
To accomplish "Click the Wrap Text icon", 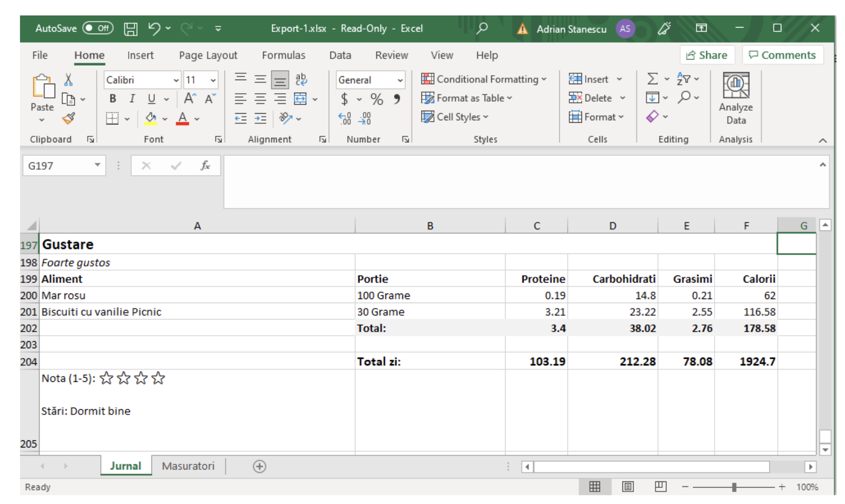I will click(x=301, y=79).
